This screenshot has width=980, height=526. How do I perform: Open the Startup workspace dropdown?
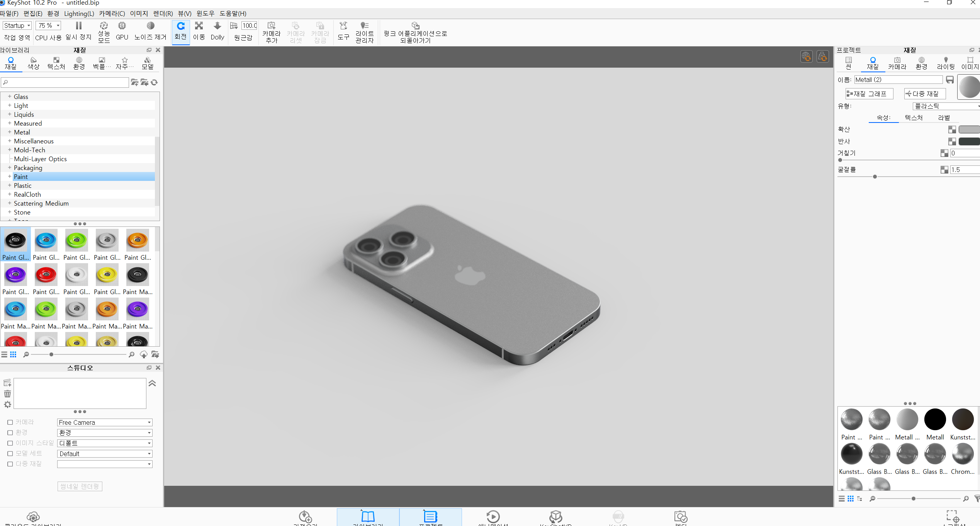[x=17, y=26]
